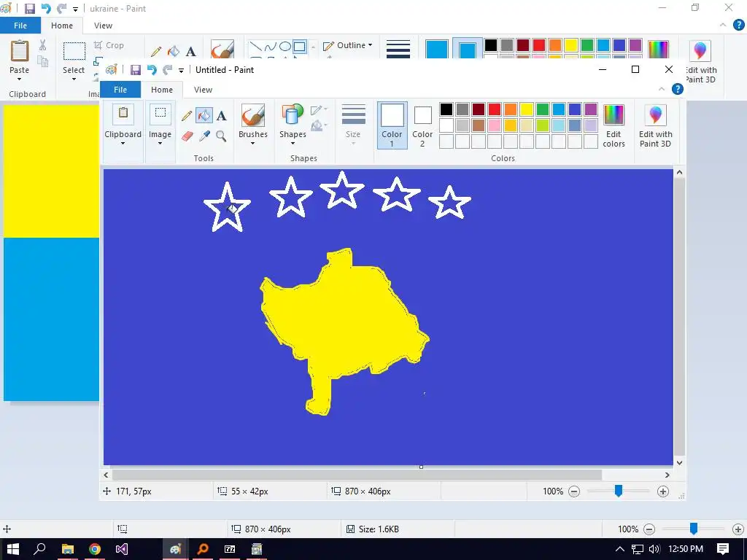This screenshot has height=560, width=747.
Task: Pick the red color swatch in Untitled Paint
Action: tap(495, 109)
